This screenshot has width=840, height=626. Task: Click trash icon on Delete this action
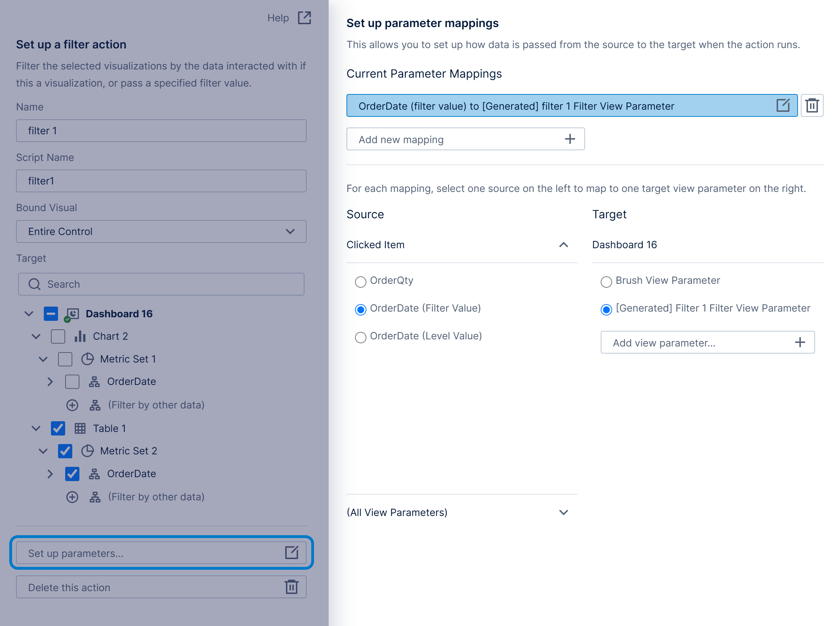pos(291,587)
